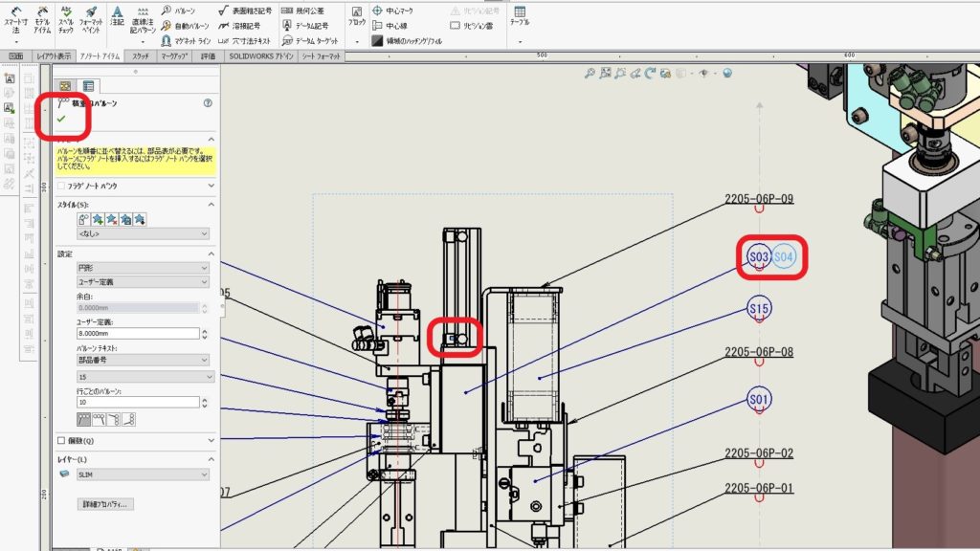This screenshot has height=551, width=980.
Task: Enable the フラグ ノート バンク checkbox
Action: point(63,186)
